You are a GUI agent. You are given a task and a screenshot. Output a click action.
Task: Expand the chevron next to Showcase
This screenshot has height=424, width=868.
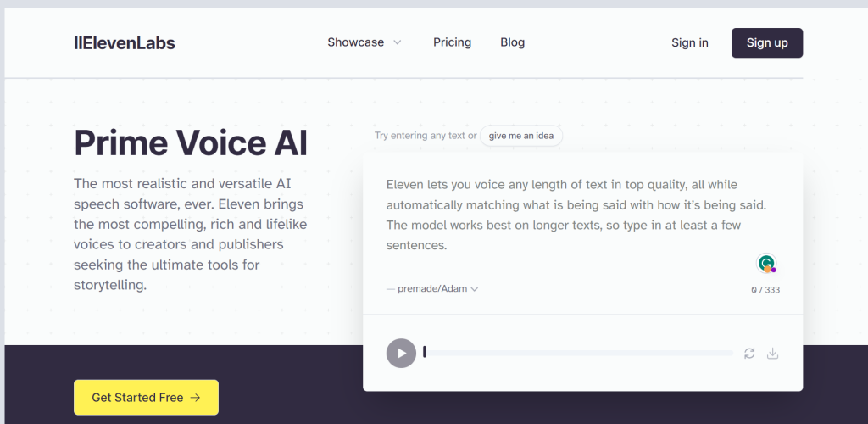point(397,42)
